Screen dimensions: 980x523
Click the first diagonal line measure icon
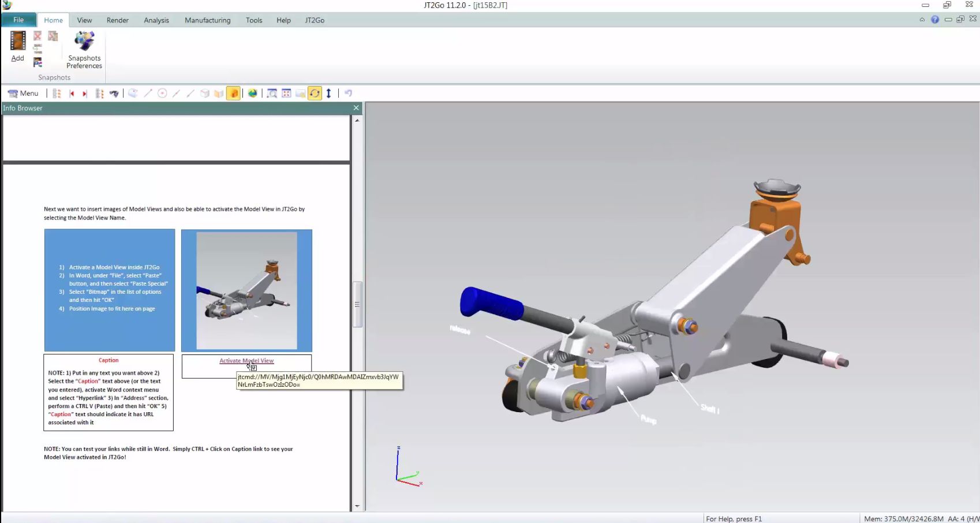(148, 93)
